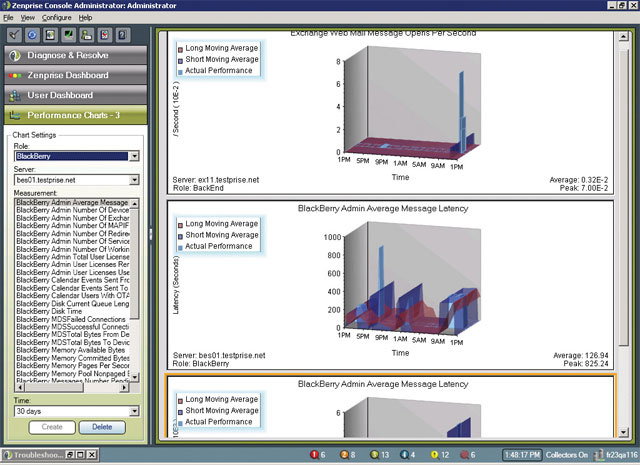This screenshot has height=465, width=640.
Task: Click the dark red alert icon showing 6
Action: (x=464, y=454)
